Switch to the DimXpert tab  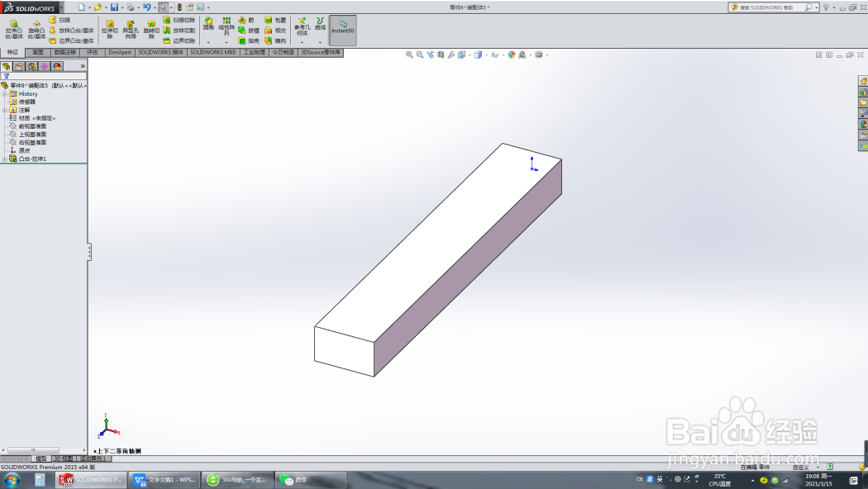(x=120, y=53)
